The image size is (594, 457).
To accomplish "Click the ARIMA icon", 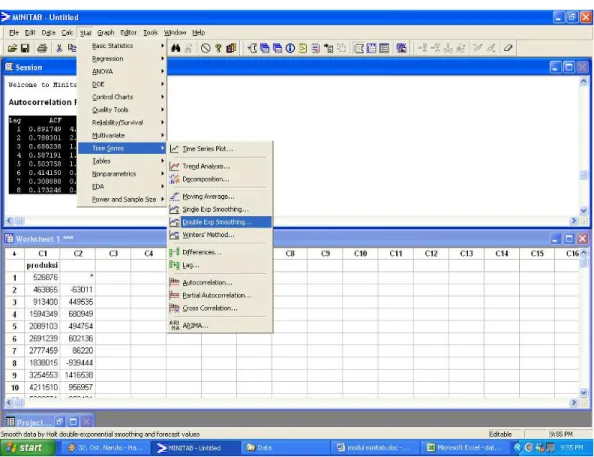I will tap(174, 325).
